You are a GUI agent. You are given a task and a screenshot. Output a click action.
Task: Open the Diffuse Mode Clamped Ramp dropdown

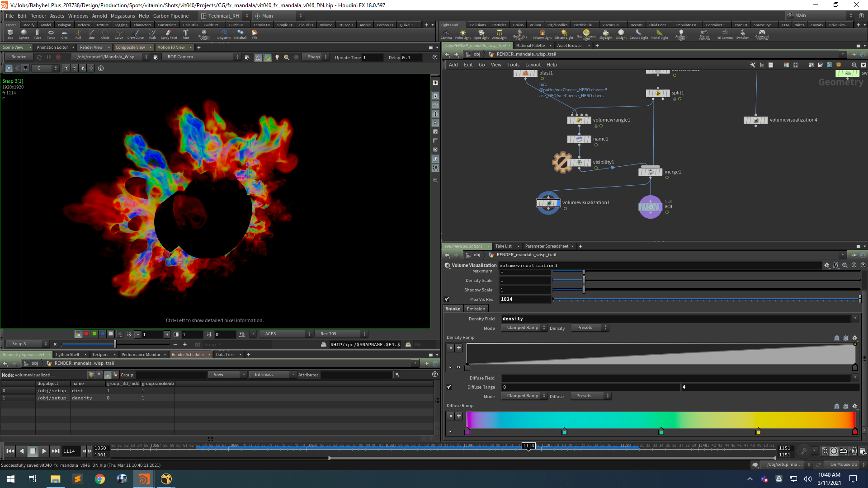point(524,396)
